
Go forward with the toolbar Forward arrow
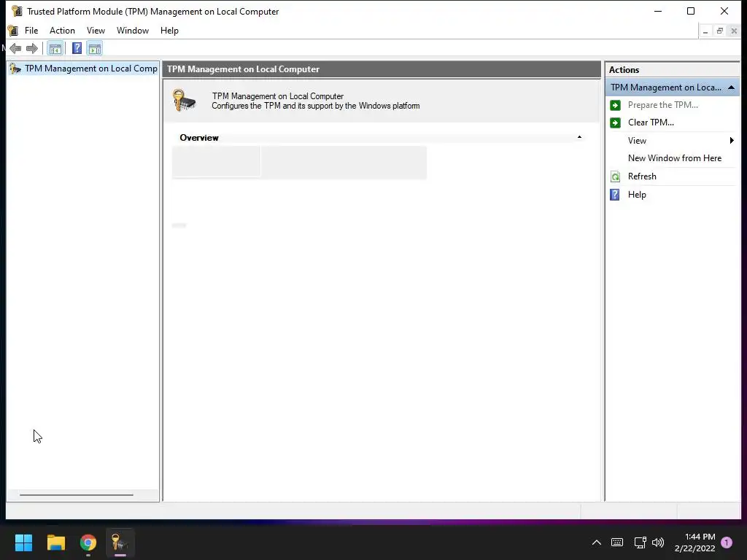(32, 49)
